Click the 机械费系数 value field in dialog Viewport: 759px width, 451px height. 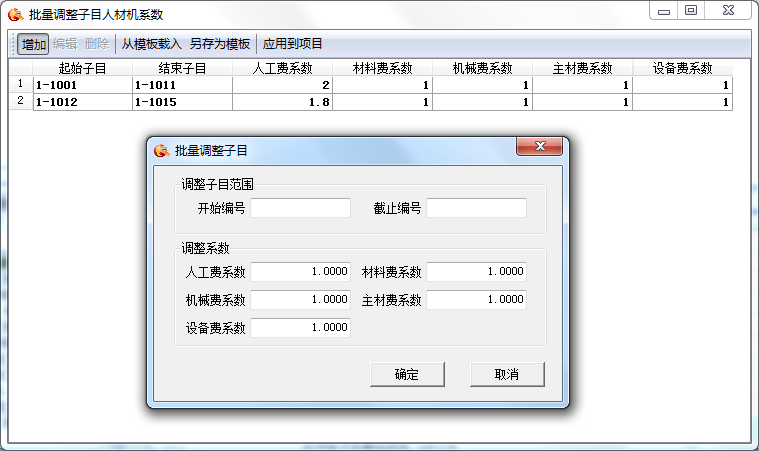pyautogui.click(x=301, y=300)
